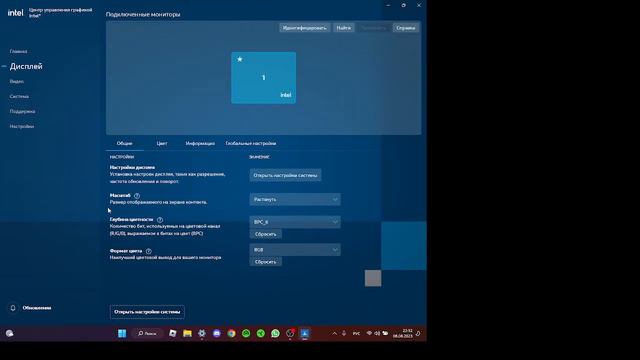Select Дисплей in the sidebar
640x360 pixels.
click(26, 66)
